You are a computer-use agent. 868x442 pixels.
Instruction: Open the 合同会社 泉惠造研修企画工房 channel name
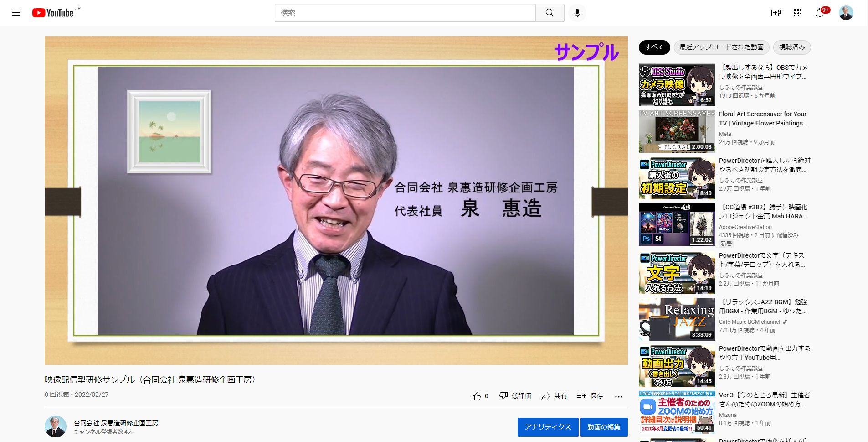point(116,423)
